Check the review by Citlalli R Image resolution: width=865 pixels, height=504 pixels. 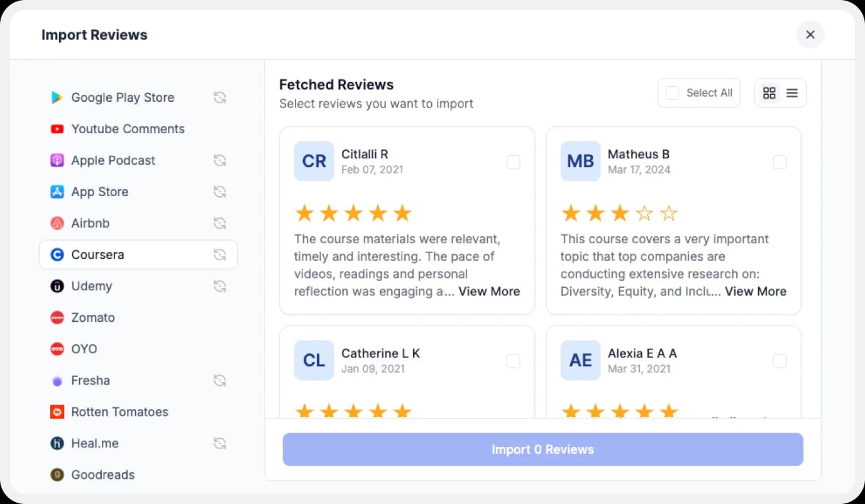pos(514,162)
